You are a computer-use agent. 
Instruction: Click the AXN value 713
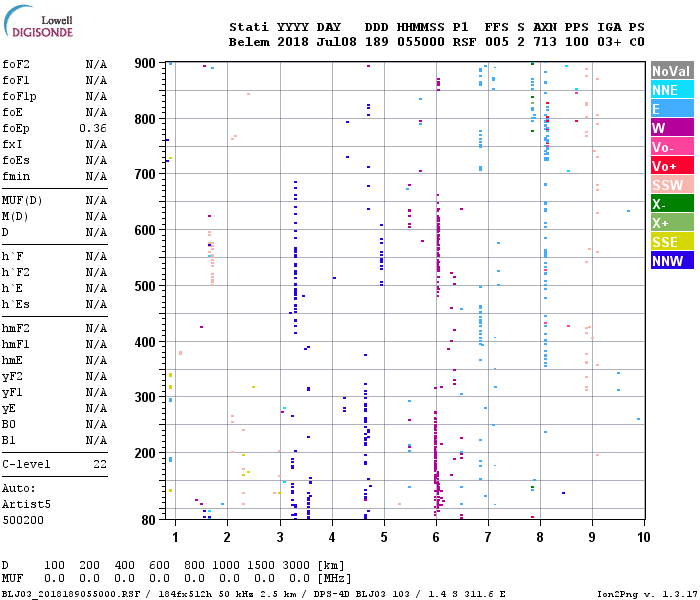(x=545, y=42)
